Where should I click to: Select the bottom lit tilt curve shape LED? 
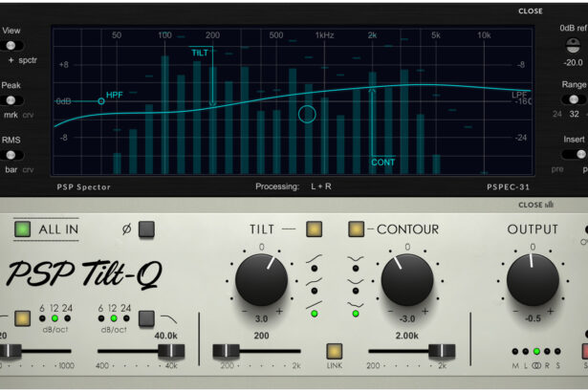[x=315, y=314]
